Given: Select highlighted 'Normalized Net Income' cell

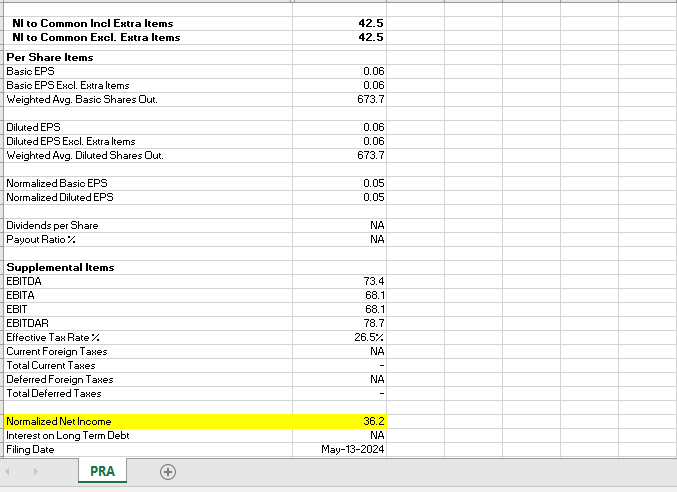Looking at the screenshot, I should [148, 422].
